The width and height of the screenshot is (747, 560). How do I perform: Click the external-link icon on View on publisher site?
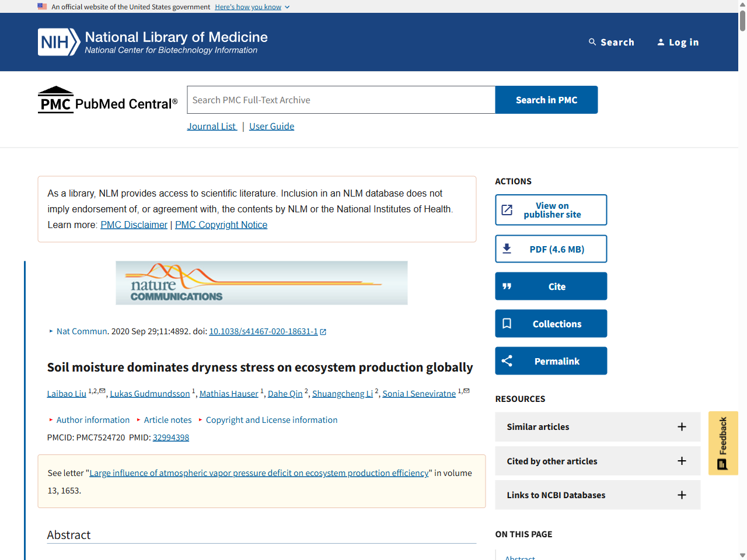tap(508, 209)
